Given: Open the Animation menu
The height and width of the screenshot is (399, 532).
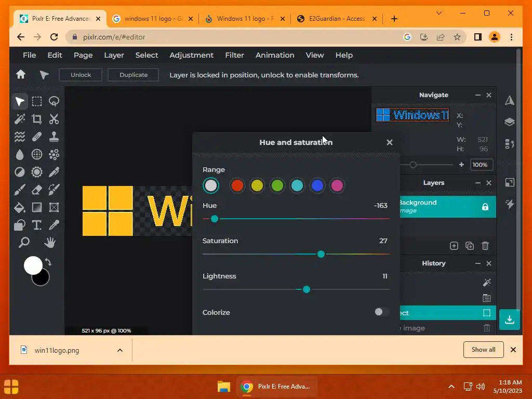Looking at the screenshot, I should (x=275, y=55).
